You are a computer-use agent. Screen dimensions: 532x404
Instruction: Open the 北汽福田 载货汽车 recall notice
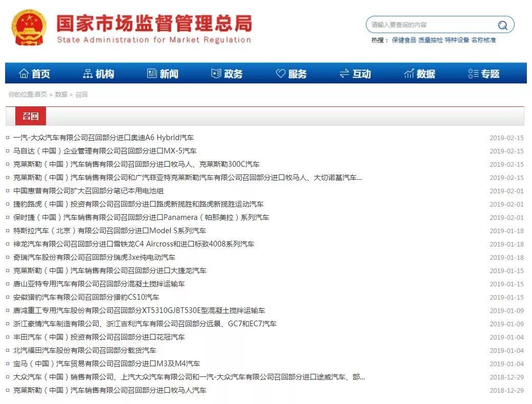click(x=84, y=350)
